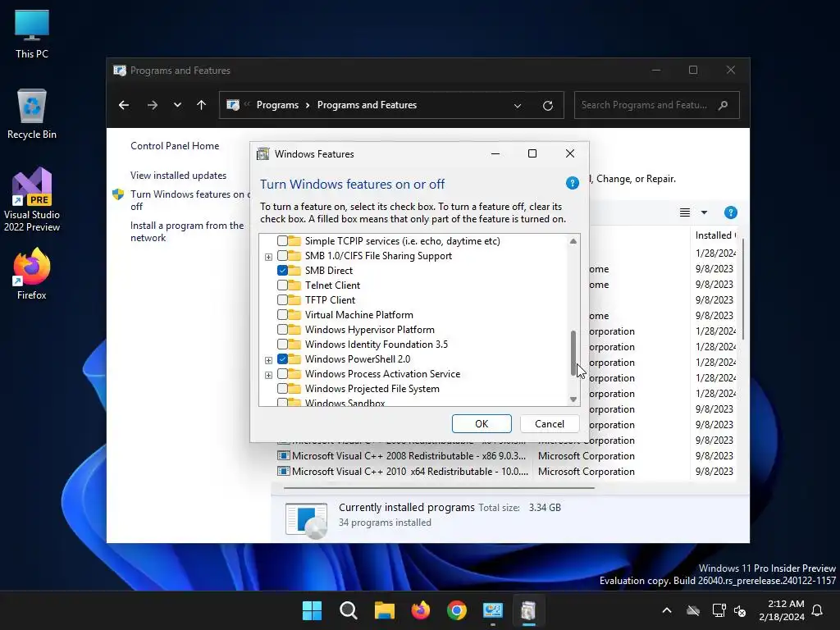The image size is (840, 630).
Task: Open the This PC desktop icon
Action: (32, 33)
